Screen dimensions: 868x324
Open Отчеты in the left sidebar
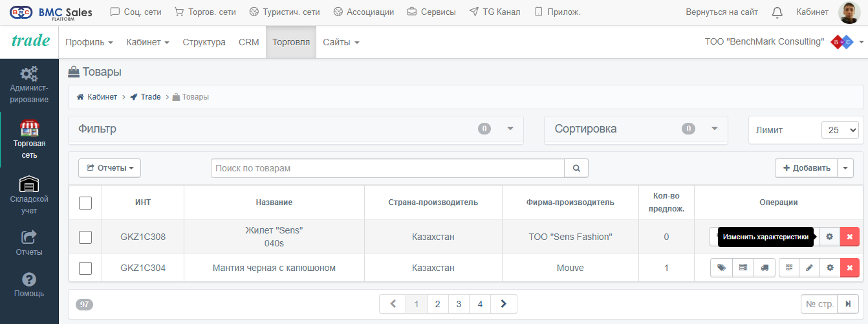(29, 243)
